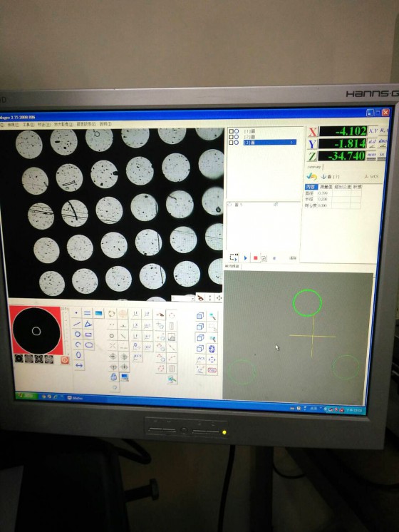
Task: Click the padlock lock icon
Action: (x=113, y=377)
